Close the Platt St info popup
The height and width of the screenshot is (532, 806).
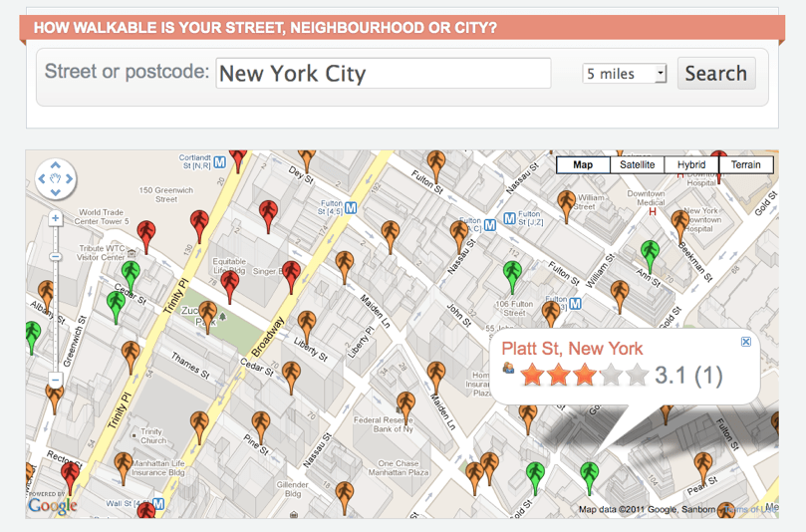coord(746,342)
